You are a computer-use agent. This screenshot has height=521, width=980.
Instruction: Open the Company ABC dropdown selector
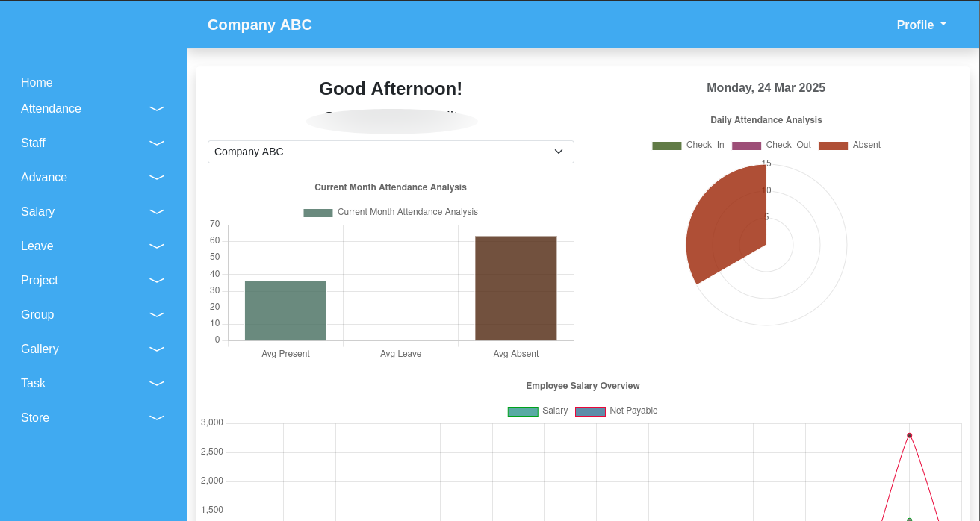tap(391, 152)
